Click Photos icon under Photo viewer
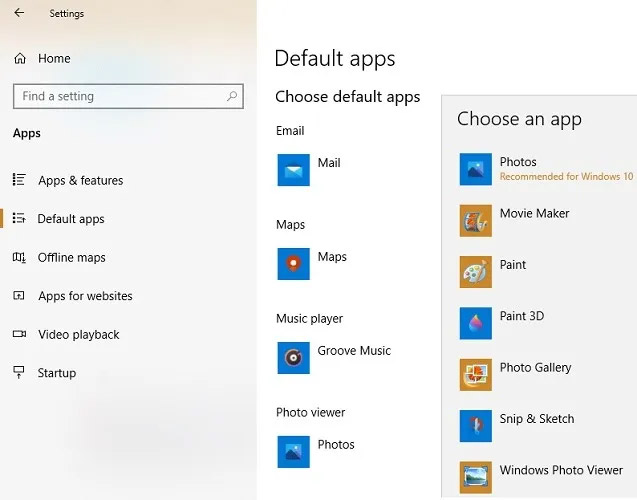Image resolution: width=637 pixels, height=500 pixels. click(x=293, y=452)
